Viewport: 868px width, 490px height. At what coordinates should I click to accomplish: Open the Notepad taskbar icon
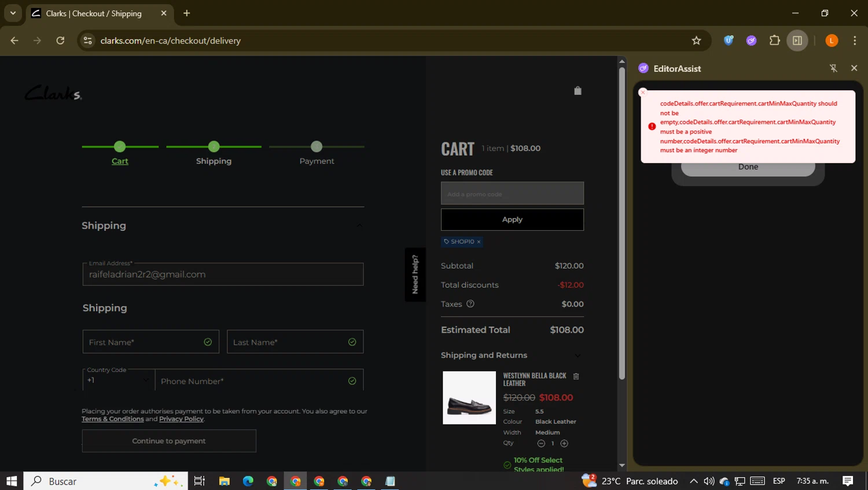pos(390,481)
